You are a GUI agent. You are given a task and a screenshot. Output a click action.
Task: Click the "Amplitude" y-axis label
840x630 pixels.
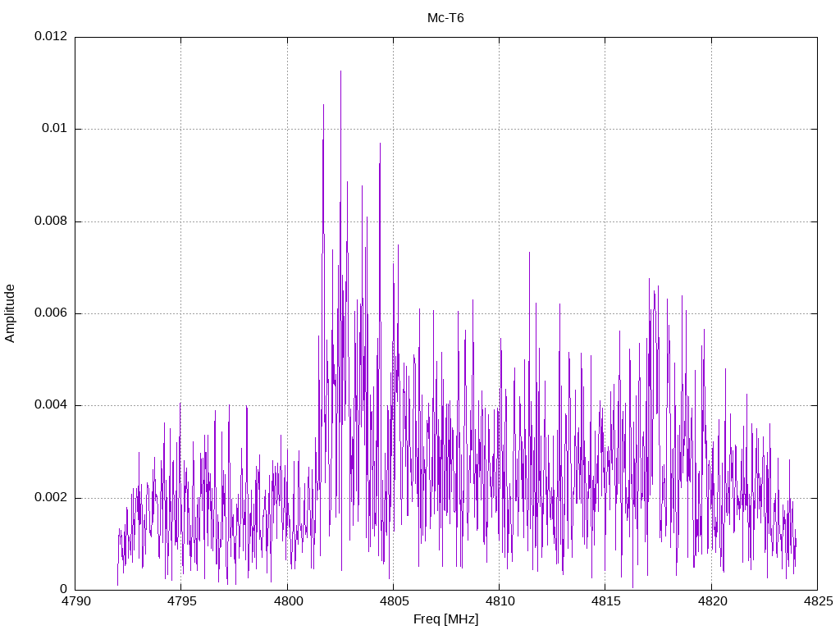10,313
